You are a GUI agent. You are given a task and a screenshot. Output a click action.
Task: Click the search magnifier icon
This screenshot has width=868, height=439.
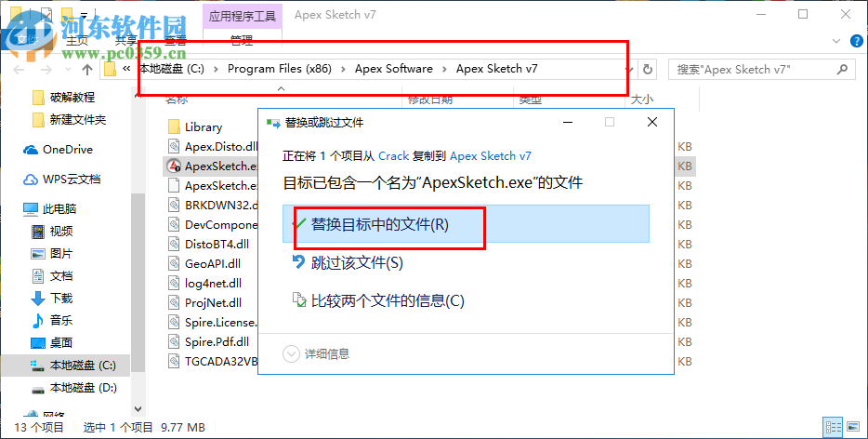842,69
